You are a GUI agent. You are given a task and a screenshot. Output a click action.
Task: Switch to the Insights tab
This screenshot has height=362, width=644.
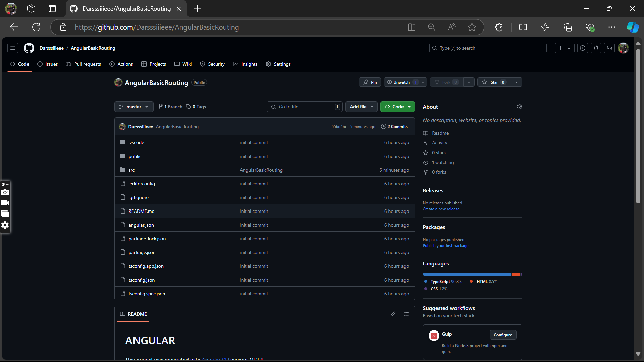(245, 64)
